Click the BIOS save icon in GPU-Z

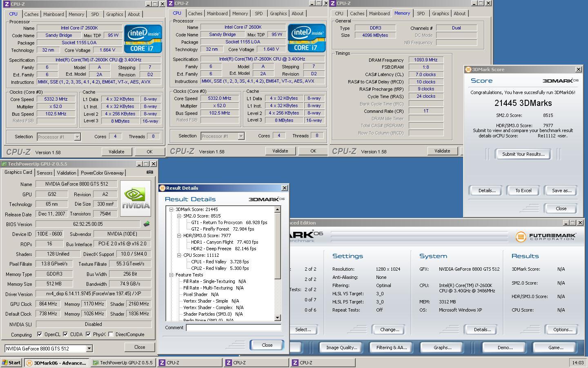tap(147, 224)
